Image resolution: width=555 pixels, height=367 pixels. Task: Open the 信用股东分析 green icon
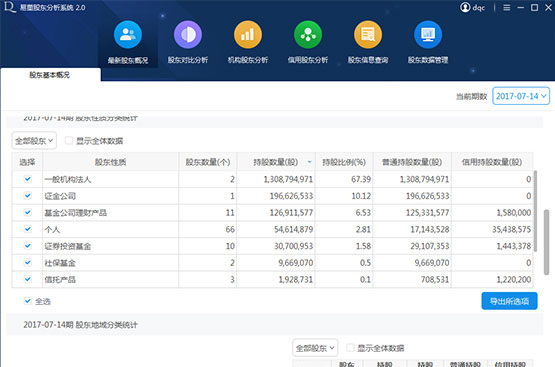click(x=308, y=35)
